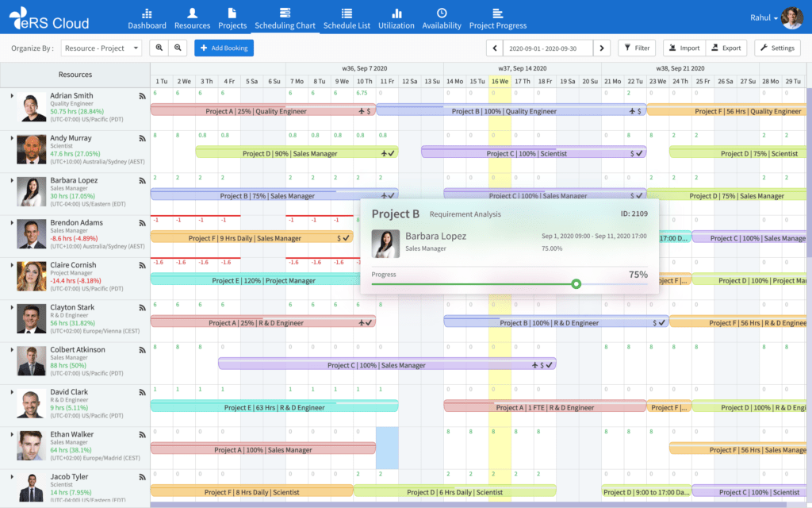
Task: Click the Resources column header
Action: pyautogui.click(x=75, y=75)
